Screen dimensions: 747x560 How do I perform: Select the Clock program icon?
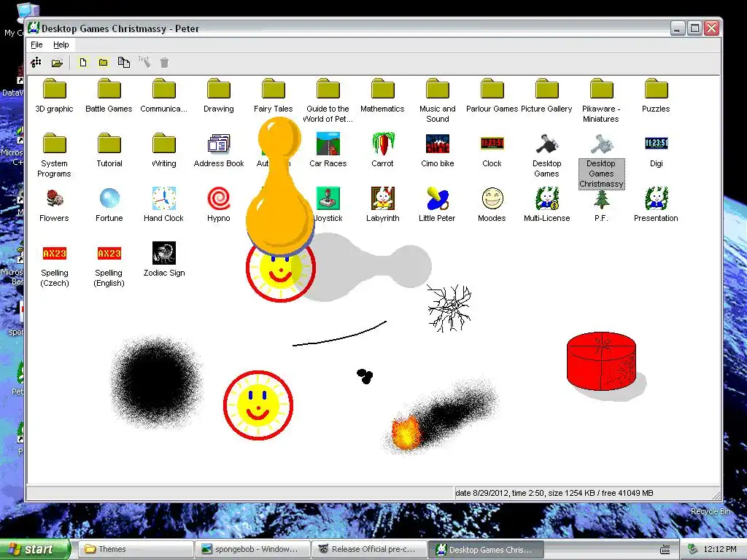[x=492, y=144]
